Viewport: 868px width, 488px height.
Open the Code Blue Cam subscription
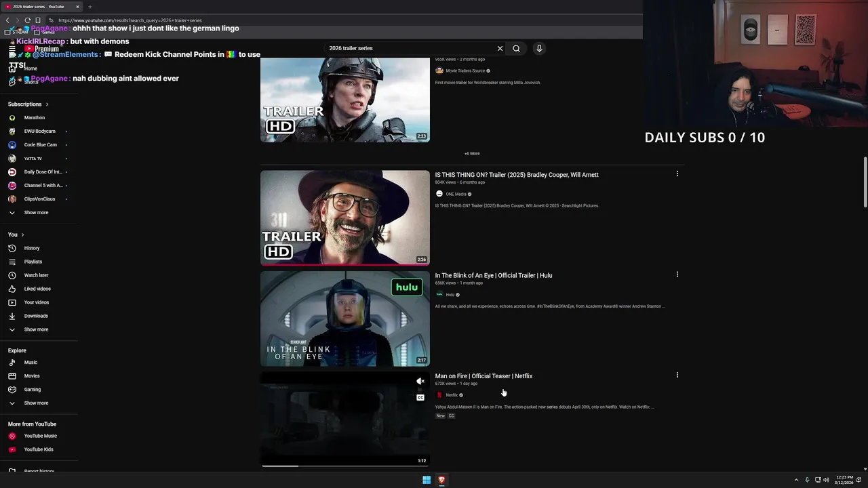[x=40, y=145]
